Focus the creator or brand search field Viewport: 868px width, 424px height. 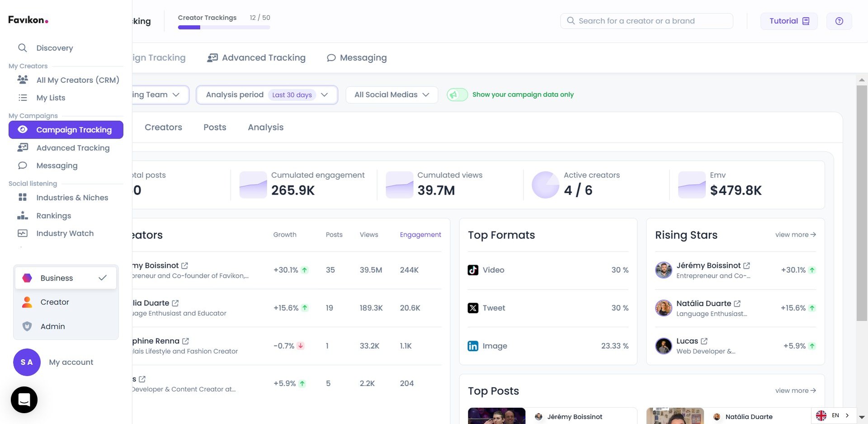(x=646, y=21)
